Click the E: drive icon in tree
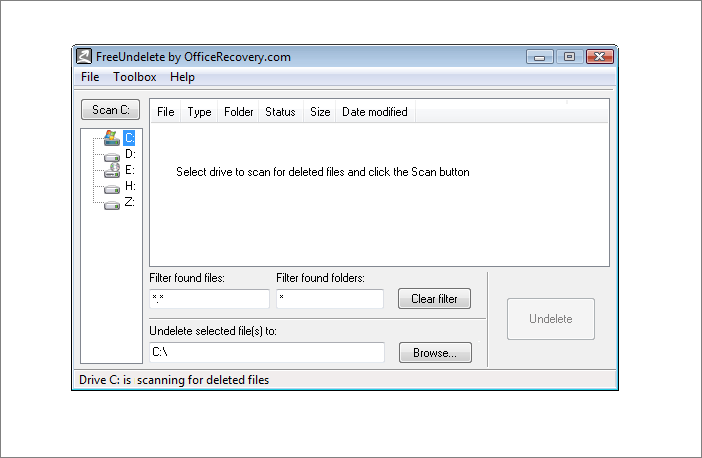Image resolution: width=702 pixels, height=458 pixels. tap(111, 170)
